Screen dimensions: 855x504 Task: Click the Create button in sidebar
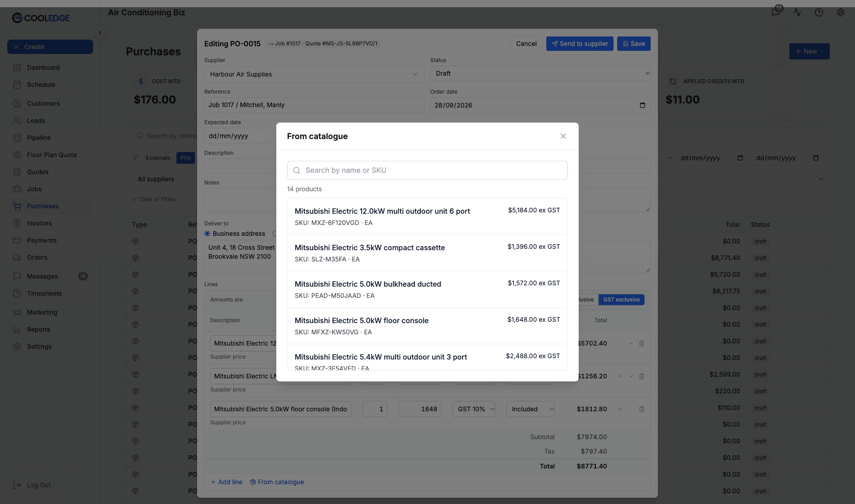coord(50,47)
